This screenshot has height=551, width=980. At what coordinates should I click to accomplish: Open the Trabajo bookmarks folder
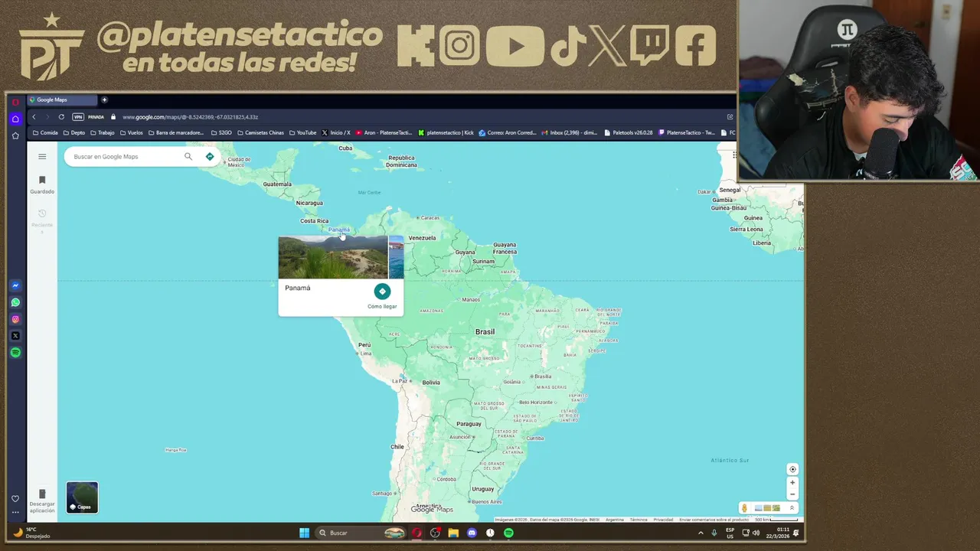103,132
